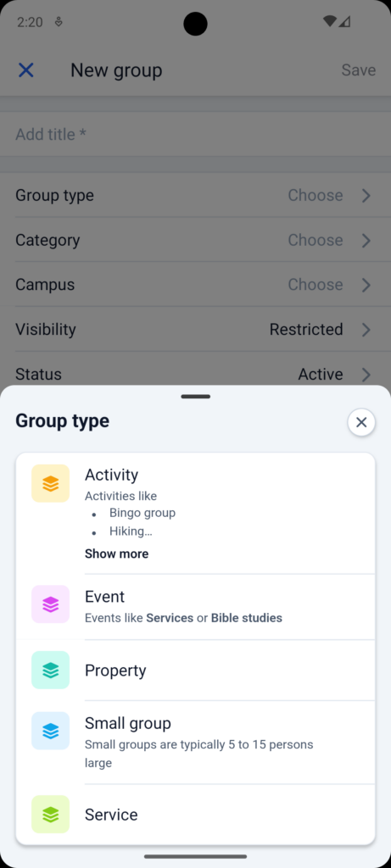Viewport: 391px width, 868px height.
Task: Open Status Active option row
Action: (195, 374)
